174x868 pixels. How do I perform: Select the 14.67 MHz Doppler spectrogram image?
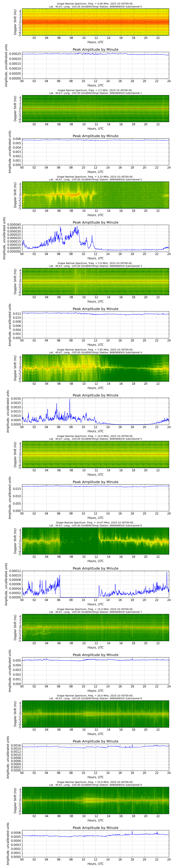96,541
